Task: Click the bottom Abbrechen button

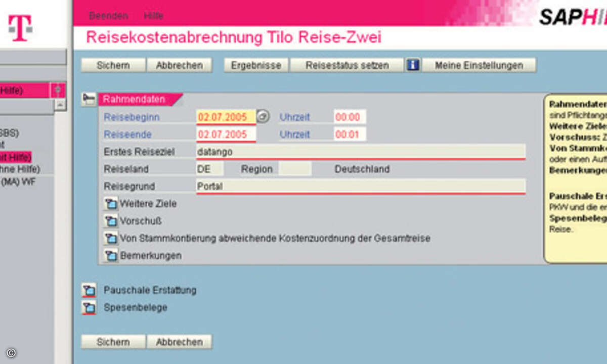Action: (179, 342)
